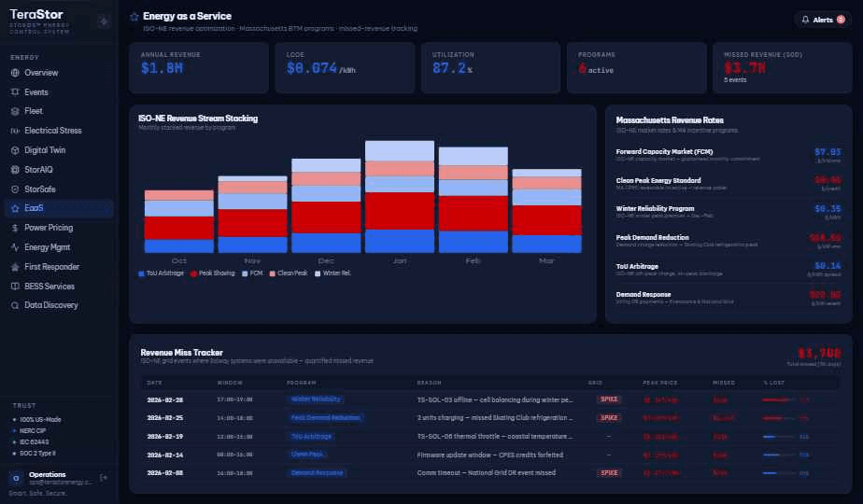Toggle Winter Rel. legend swatch
The width and height of the screenshot is (863, 504).
318,273
